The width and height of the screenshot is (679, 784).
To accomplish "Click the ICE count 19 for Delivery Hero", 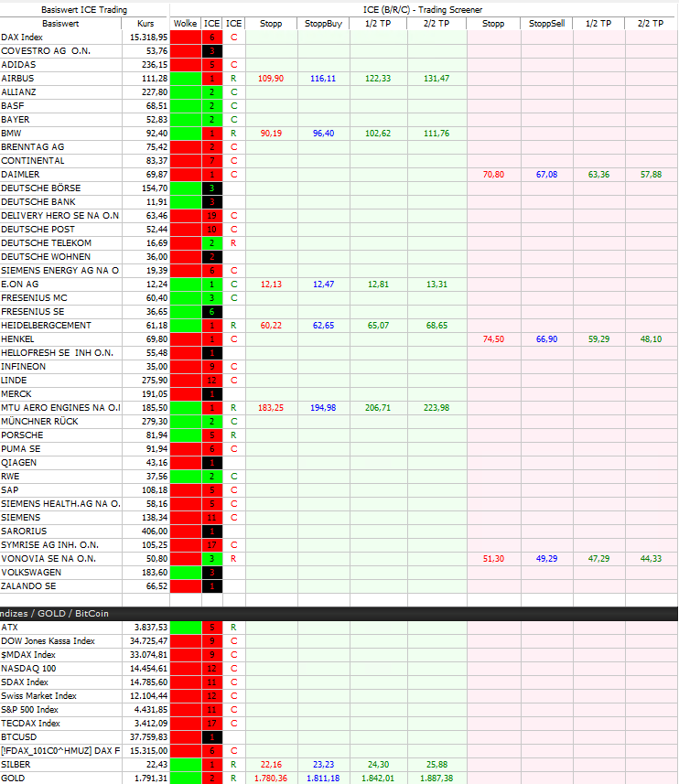I will (212, 216).
